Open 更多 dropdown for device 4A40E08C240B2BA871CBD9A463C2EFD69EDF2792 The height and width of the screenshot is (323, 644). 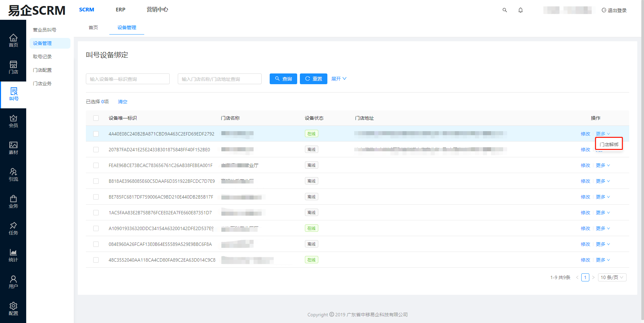pyautogui.click(x=603, y=134)
